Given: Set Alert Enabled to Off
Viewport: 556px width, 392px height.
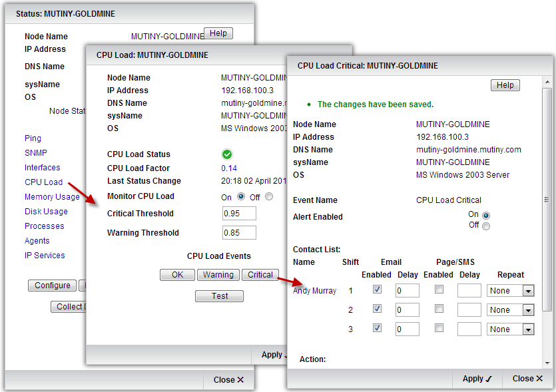Looking at the screenshot, I should [486, 226].
